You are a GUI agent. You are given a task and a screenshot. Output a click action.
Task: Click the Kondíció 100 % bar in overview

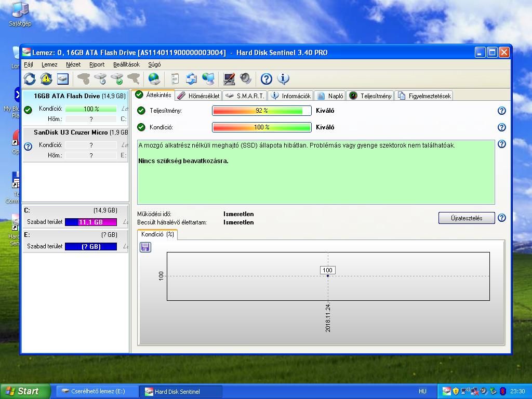(x=262, y=127)
